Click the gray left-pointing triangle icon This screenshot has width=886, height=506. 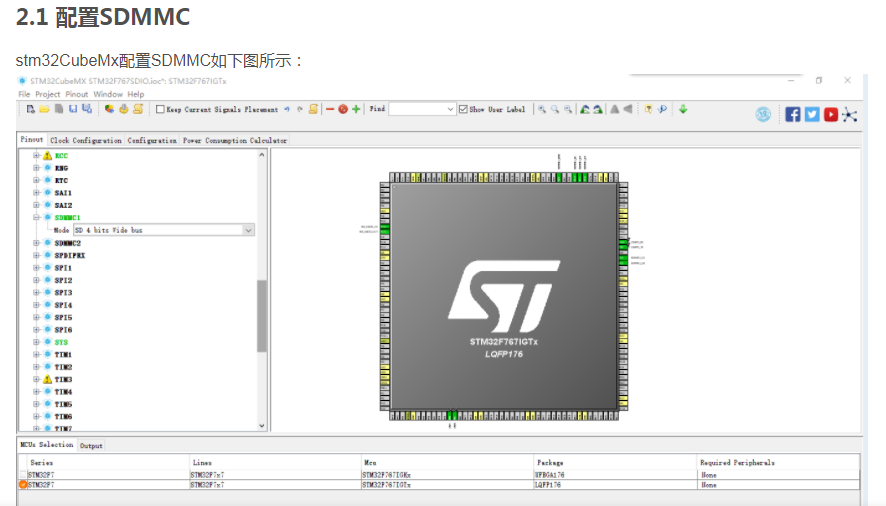point(628,109)
